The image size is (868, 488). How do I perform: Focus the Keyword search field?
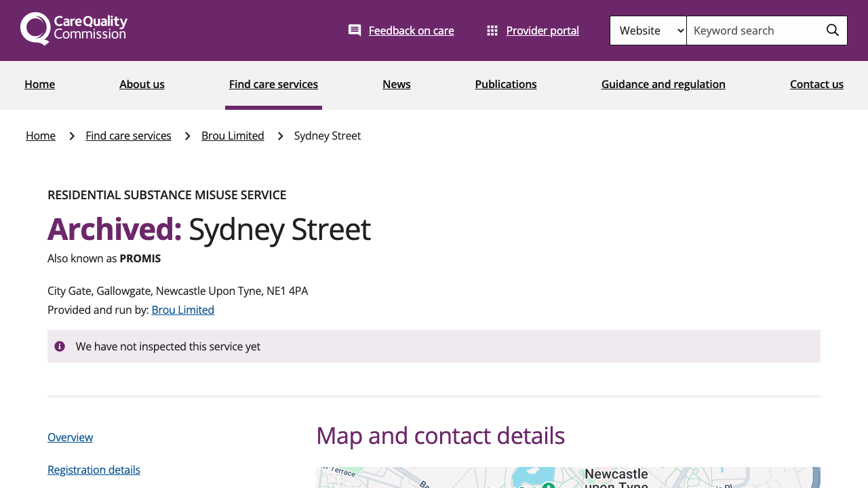click(x=753, y=30)
